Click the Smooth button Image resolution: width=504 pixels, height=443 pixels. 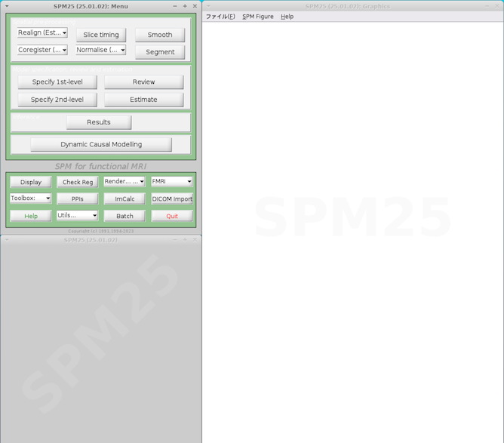click(x=160, y=35)
